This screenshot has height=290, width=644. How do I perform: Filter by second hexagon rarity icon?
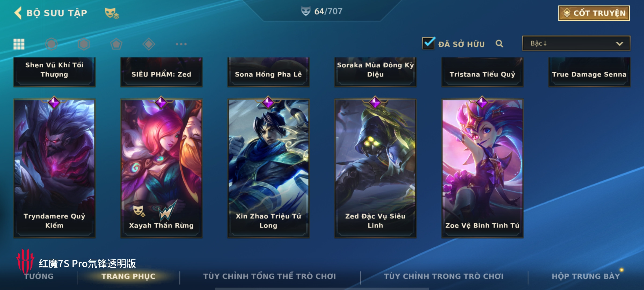pos(84,44)
